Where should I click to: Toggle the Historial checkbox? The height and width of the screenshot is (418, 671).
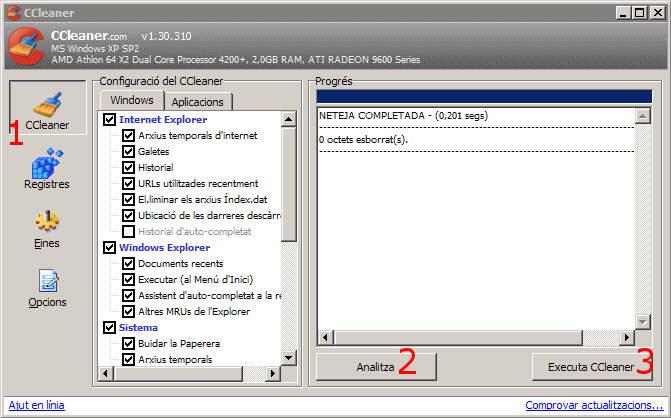128,167
